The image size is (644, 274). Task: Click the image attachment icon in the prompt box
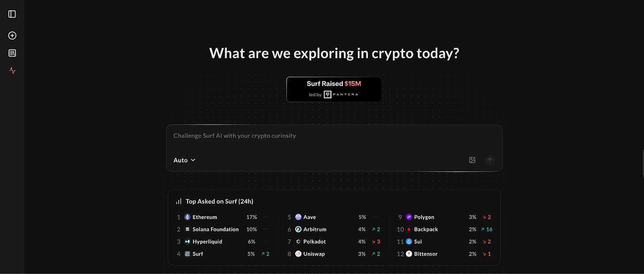(x=472, y=160)
